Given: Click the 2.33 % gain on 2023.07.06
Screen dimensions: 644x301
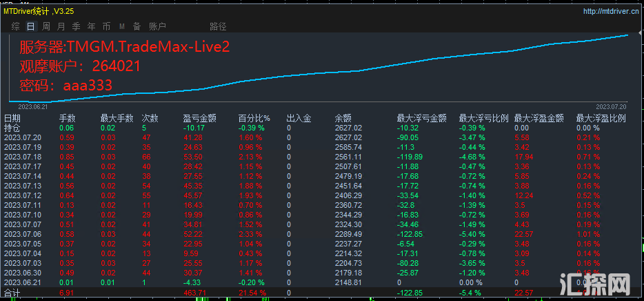Looking at the screenshot, I should [251, 234].
